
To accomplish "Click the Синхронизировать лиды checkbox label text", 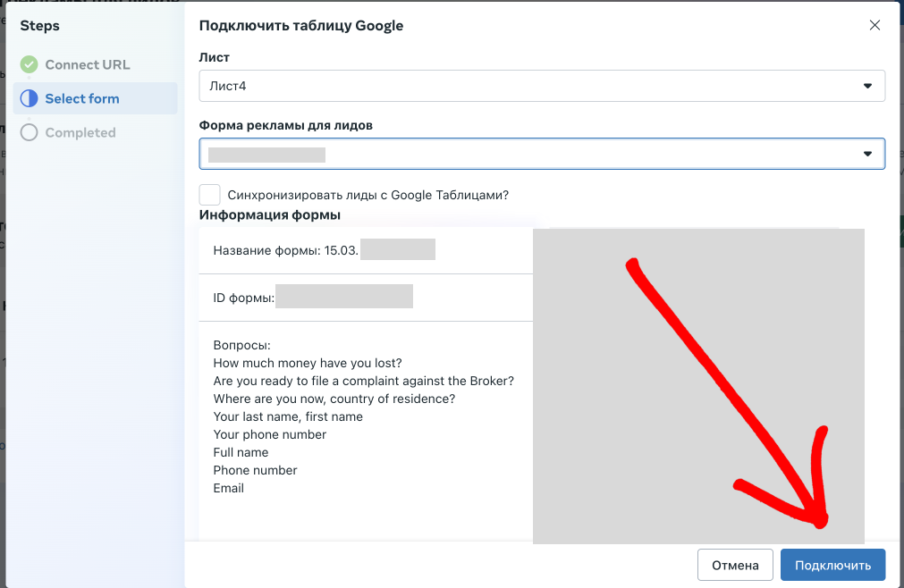I will [368, 195].
